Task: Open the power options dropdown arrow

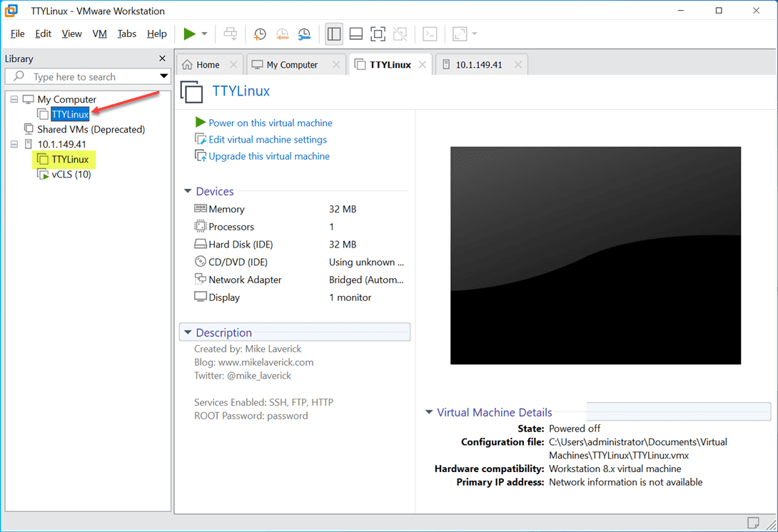Action: tap(204, 34)
